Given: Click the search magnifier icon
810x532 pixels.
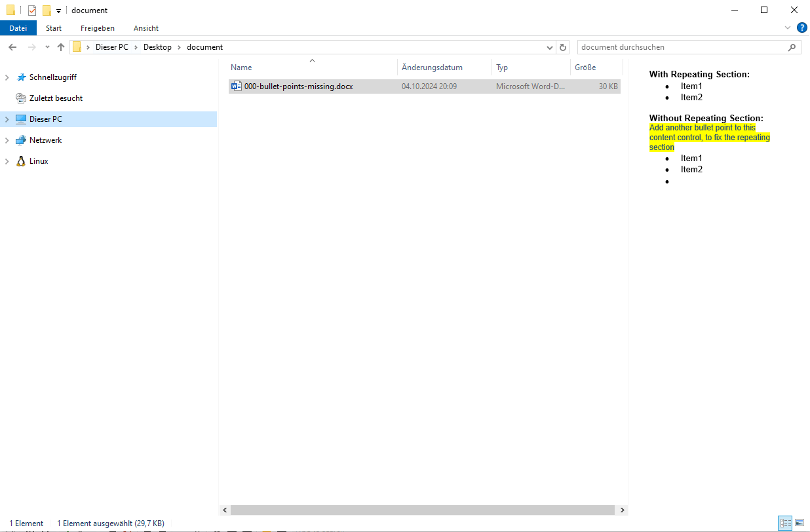Looking at the screenshot, I should 792,47.
